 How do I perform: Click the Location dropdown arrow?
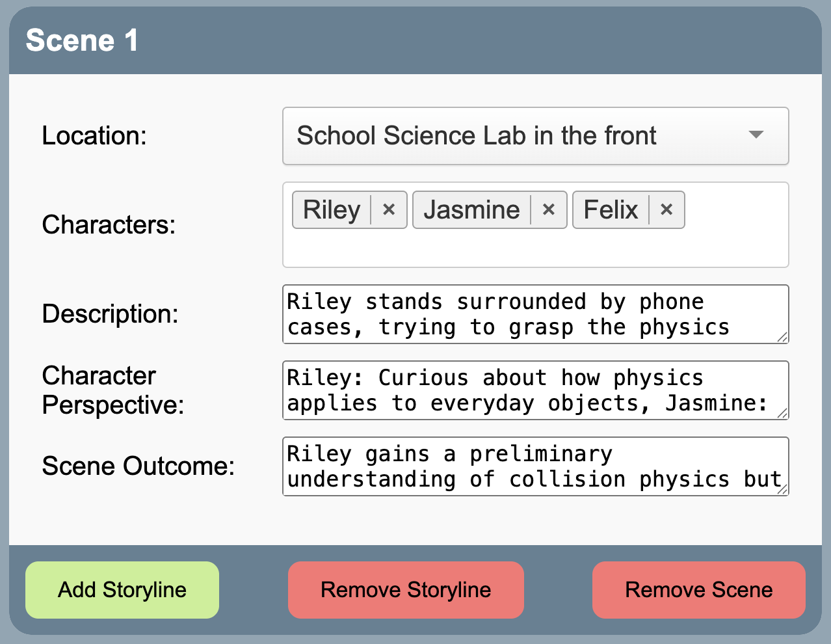[x=756, y=135]
